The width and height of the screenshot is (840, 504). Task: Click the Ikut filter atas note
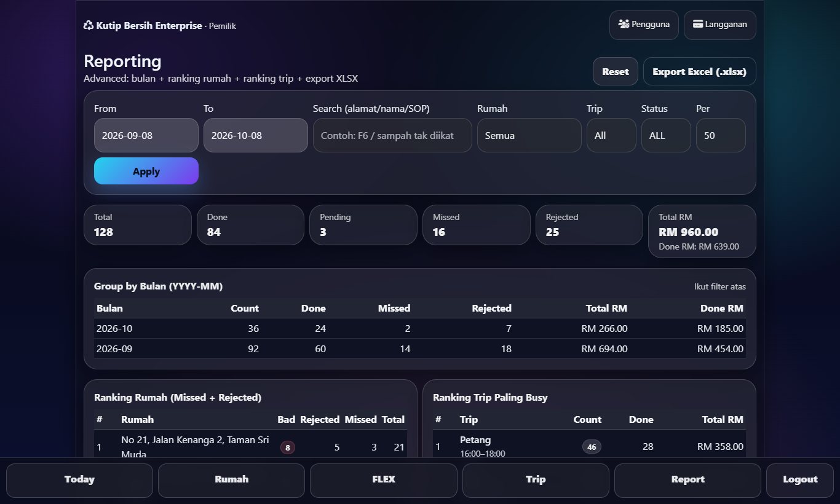[x=720, y=286]
